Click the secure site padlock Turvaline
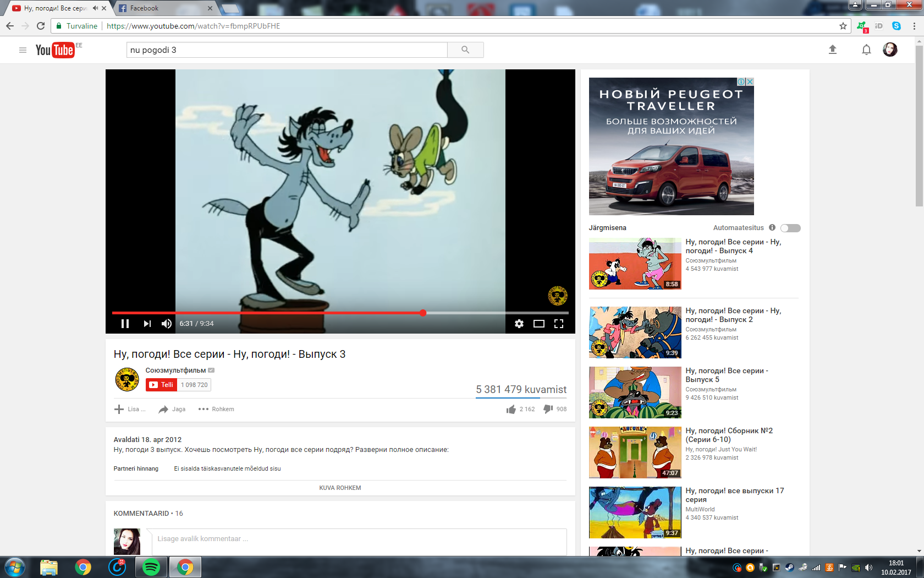Viewport: 924px width, 578px height. pyautogui.click(x=76, y=26)
